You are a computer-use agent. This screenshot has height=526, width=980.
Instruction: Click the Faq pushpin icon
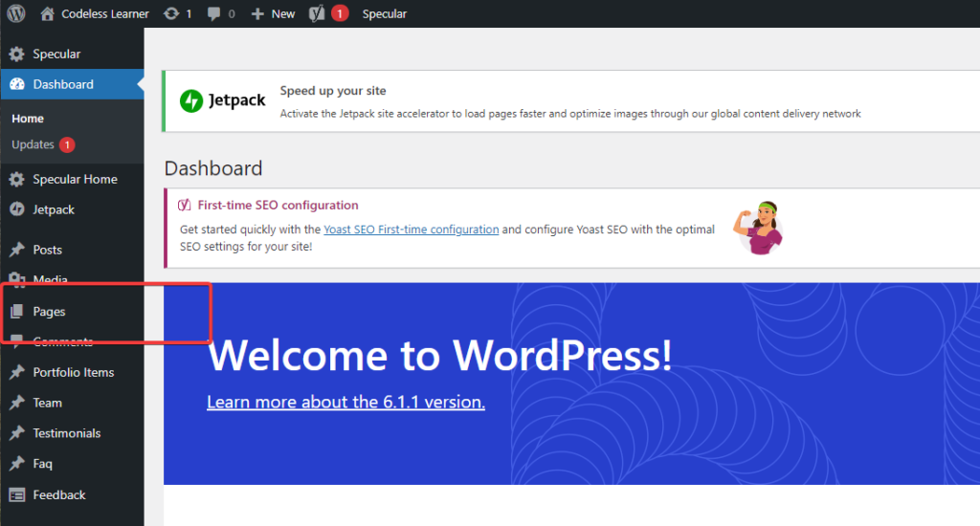(x=17, y=464)
